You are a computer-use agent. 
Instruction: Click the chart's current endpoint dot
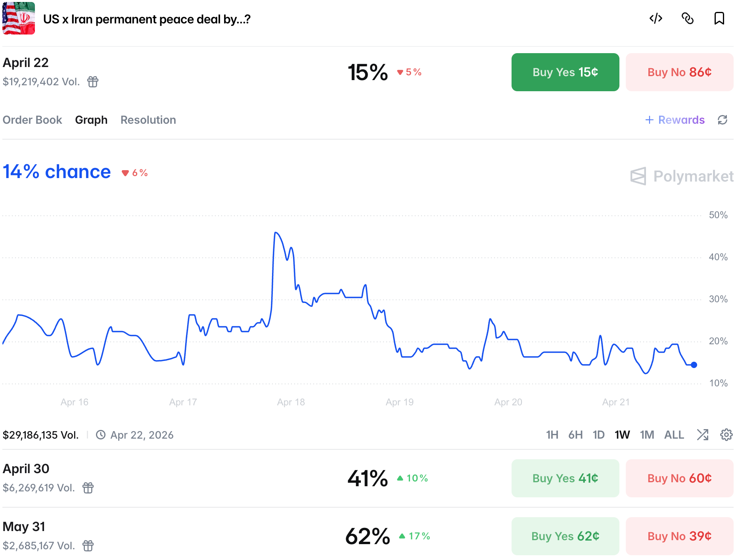[x=694, y=365]
